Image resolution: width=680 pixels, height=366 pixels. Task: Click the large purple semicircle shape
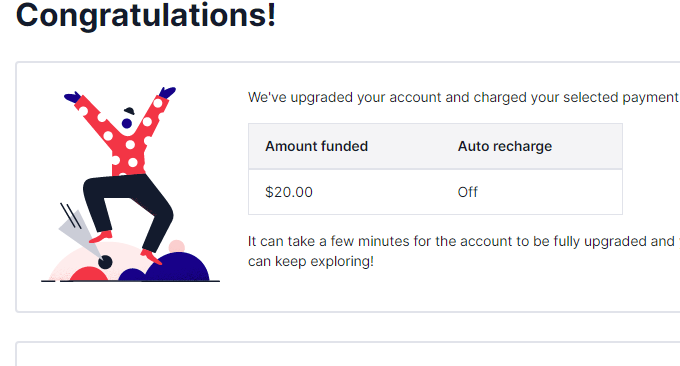pos(177,267)
